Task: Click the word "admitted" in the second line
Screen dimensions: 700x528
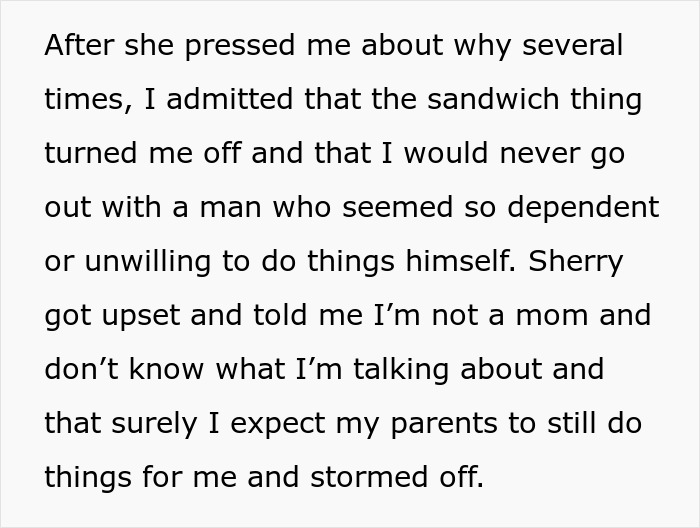Action: 229,99
